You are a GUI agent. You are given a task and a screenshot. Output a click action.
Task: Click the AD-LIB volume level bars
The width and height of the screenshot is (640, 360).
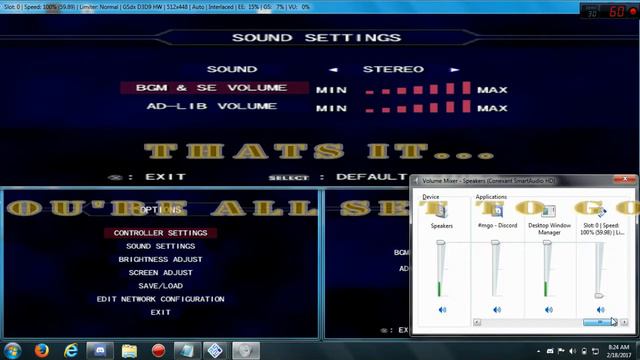point(418,107)
